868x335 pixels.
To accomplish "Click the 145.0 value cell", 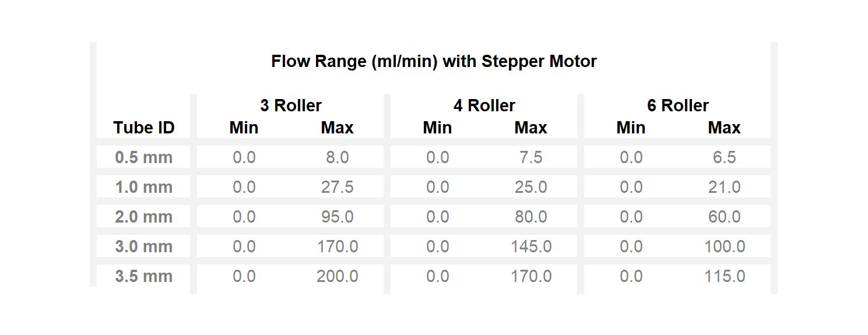I will tap(531, 246).
